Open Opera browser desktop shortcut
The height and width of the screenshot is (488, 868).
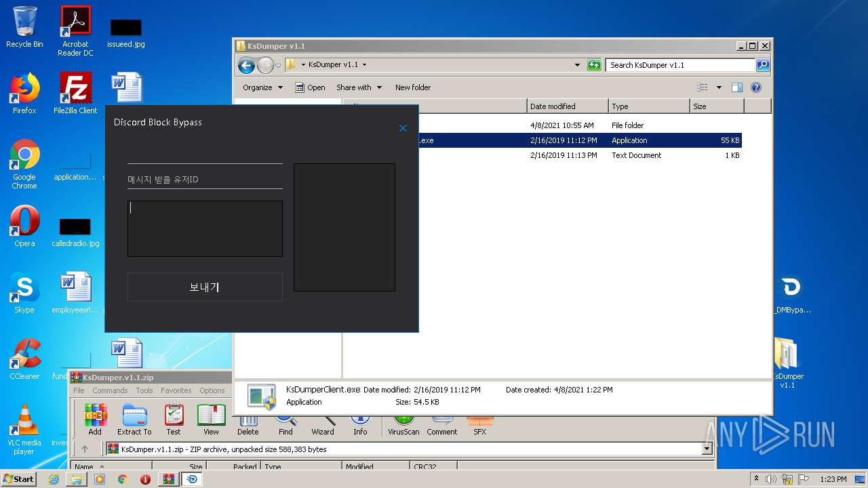(x=24, y=226)
